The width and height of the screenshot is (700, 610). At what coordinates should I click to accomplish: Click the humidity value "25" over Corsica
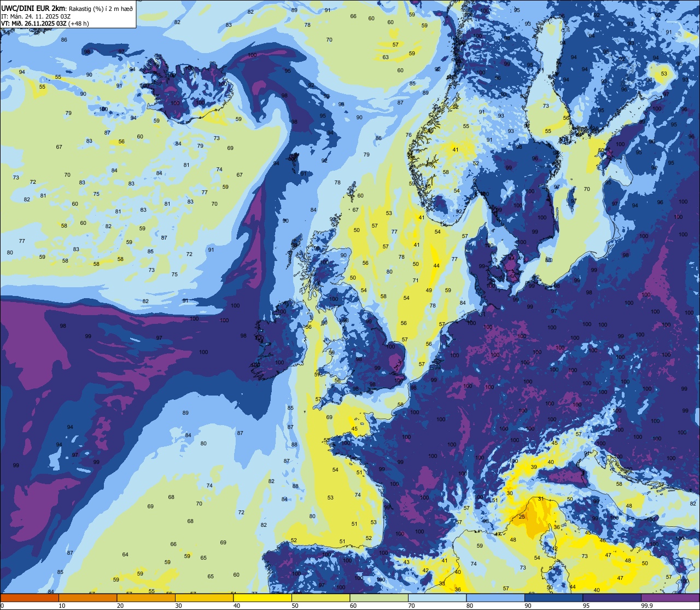coord(522,517)
